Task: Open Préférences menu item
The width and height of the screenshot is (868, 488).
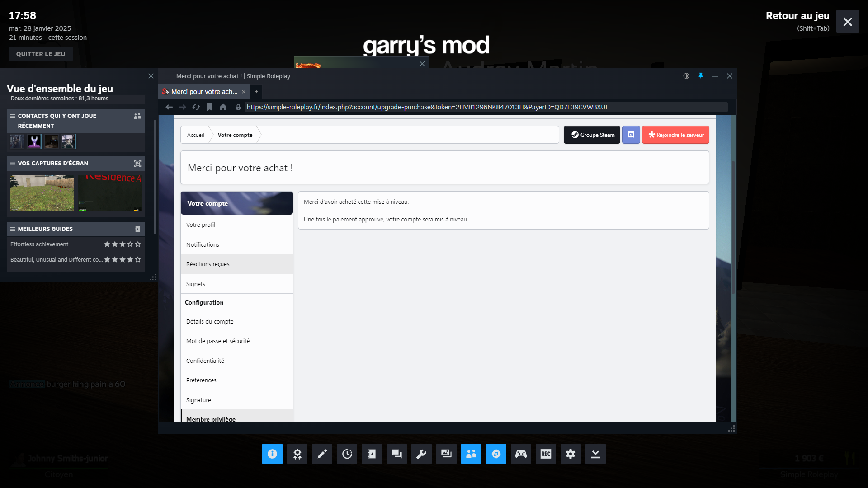Action: (x=237, y=380)
